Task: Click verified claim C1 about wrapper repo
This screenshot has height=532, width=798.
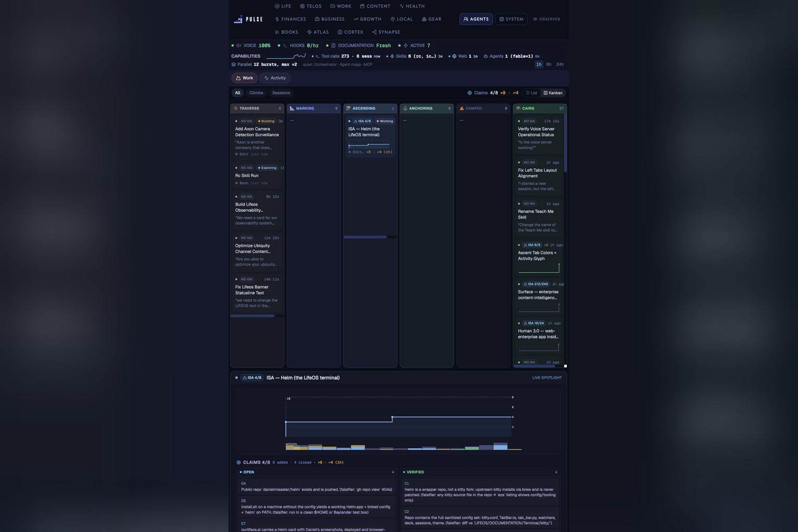Action: click(x=480, y=492)
